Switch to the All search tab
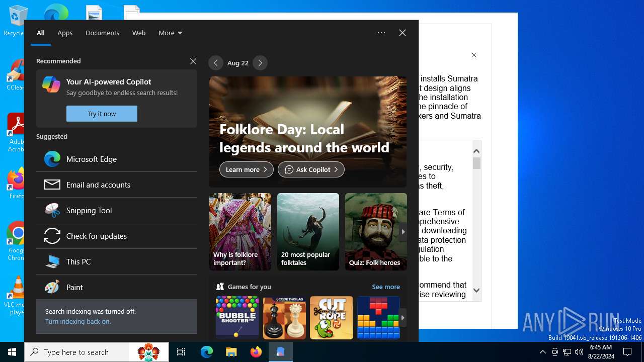The width and height of the screenshot is (644, 362). 41,33
